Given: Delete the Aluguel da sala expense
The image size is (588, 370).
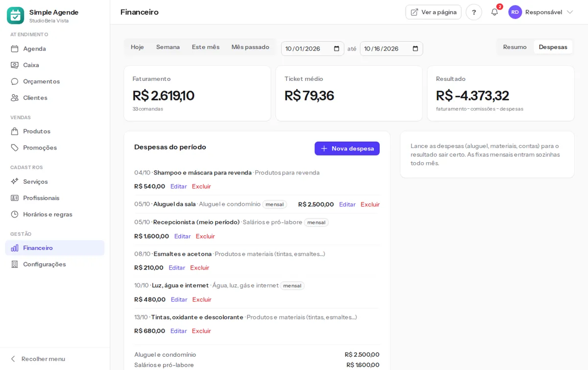Looking at the screenshot, I should 370,204.
